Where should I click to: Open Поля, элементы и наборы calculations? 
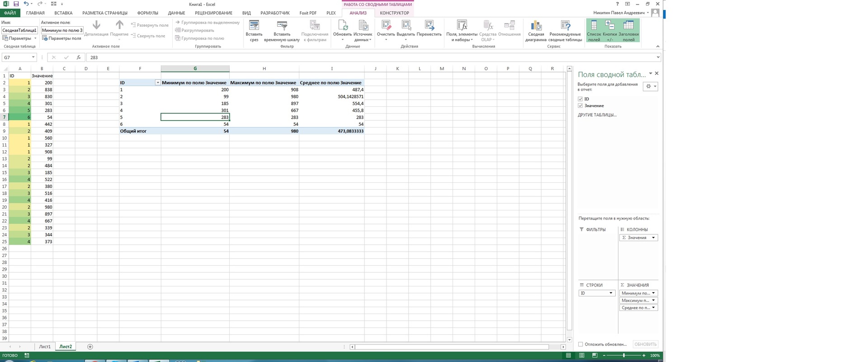462,31
